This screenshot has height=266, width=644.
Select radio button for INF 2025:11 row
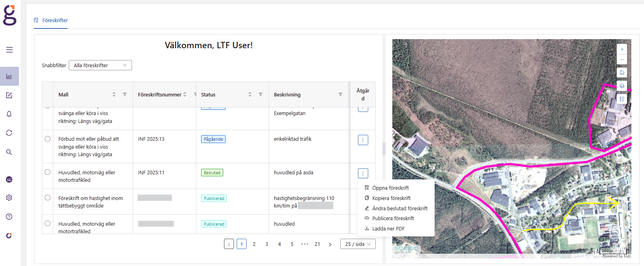[x=48, y=172]
